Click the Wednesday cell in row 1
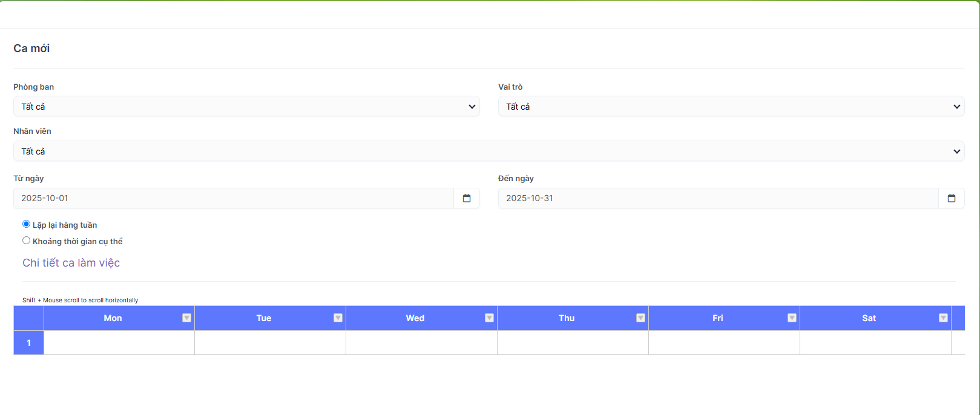 point(421,343)
